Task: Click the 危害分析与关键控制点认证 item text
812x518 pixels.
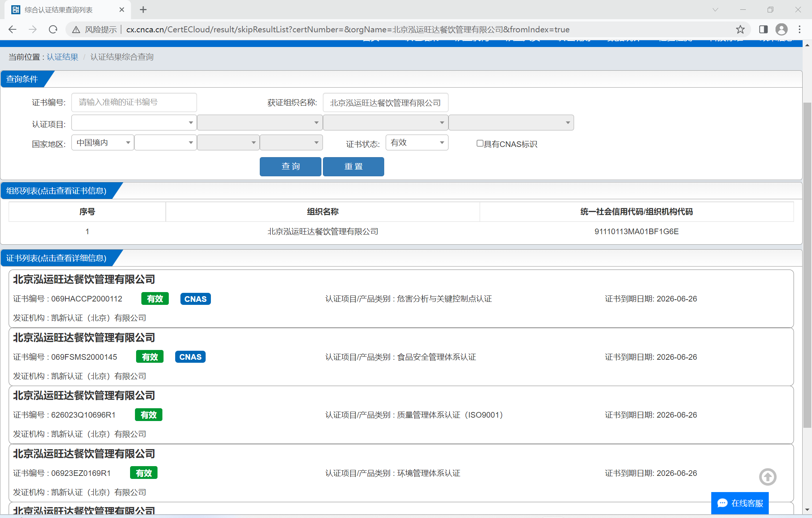Action: (444, 299)
